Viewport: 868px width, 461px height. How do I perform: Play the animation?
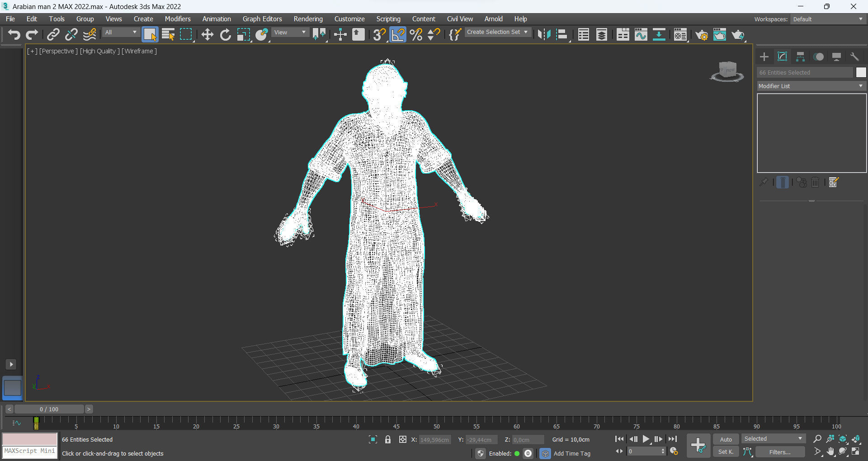(646, 439)
